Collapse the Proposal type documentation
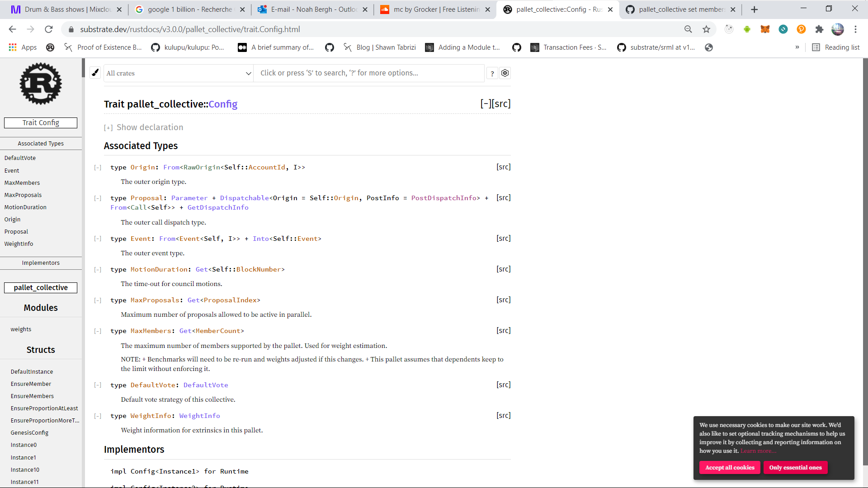This screenshot has width=868, height=488. pyautogui.click(x=98, y=198)
